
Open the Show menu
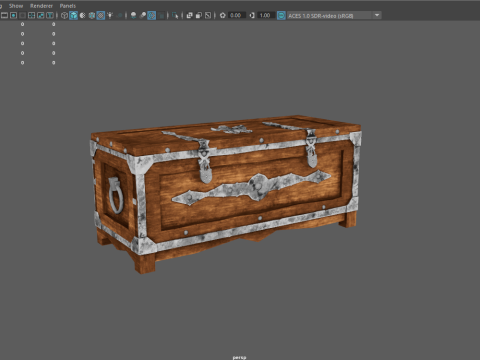click(16, 6)
